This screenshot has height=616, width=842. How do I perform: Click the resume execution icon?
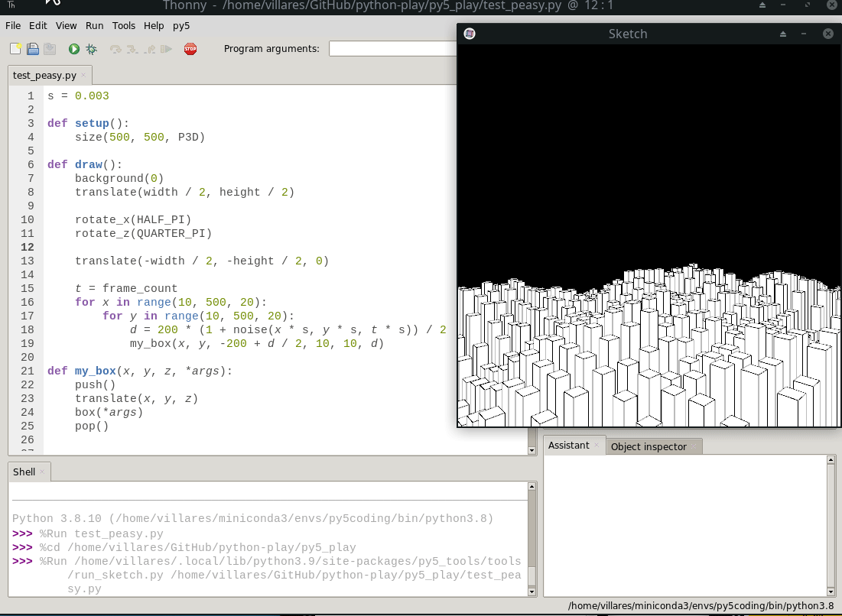166,48
